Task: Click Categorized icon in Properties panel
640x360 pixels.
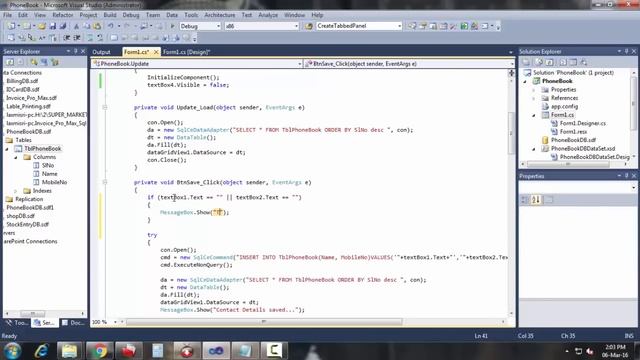Action: point(525,200)
